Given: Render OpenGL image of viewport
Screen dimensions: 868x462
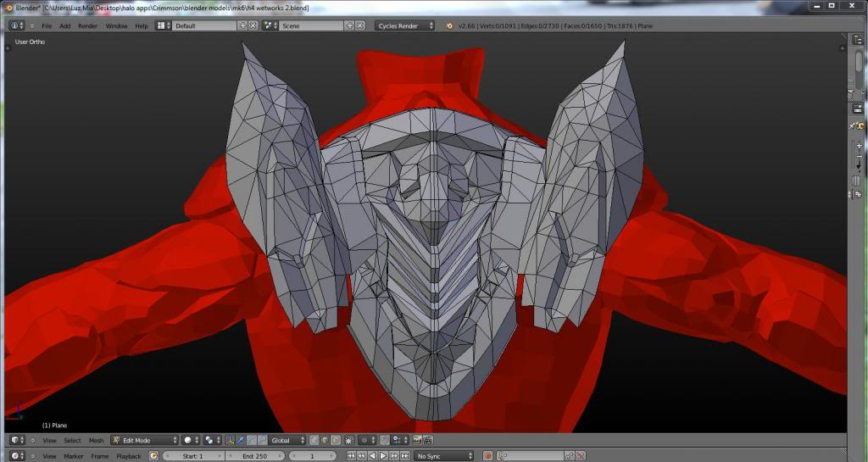Looking at the screenshot, I should [417, 441].
